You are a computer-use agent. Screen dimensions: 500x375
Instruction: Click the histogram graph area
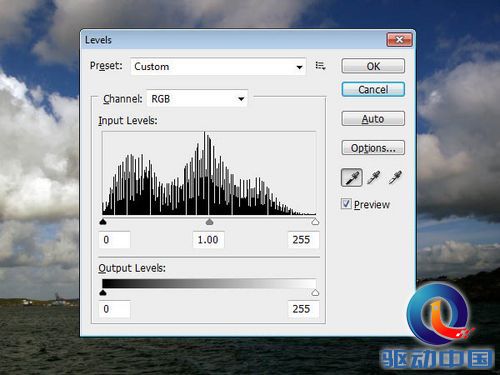[209, 173]
